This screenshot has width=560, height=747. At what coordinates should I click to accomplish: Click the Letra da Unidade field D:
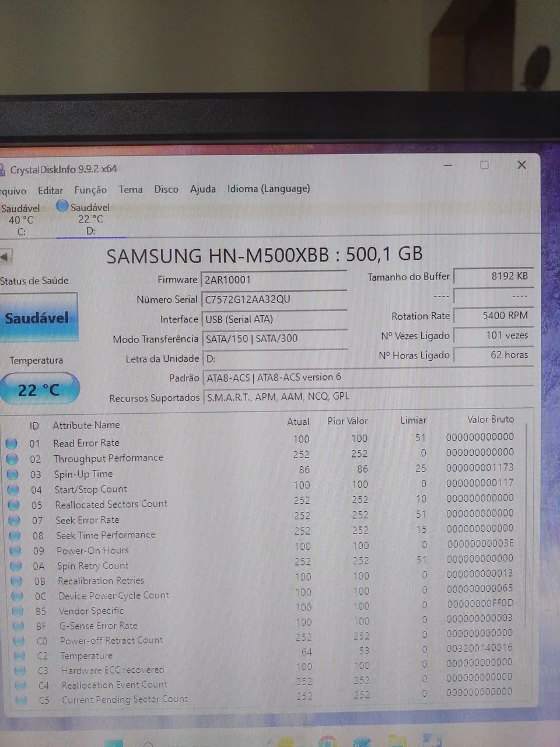(x=274, y=358)
